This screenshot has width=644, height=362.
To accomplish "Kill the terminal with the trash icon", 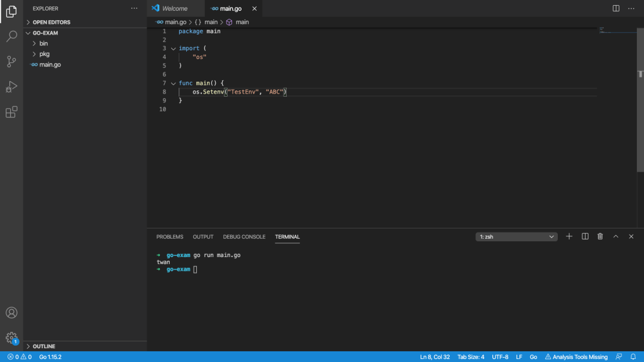I will [x=600, y=236].
